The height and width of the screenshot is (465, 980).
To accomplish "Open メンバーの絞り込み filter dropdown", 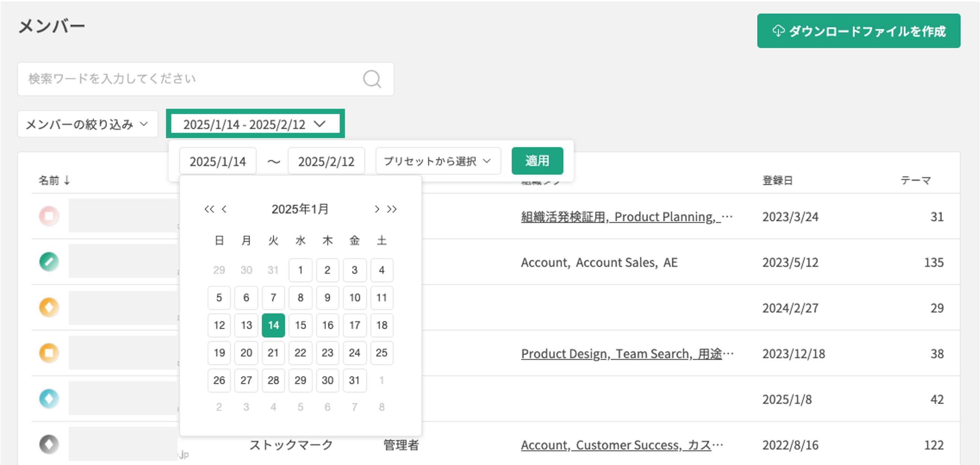I will pos(87,124).
